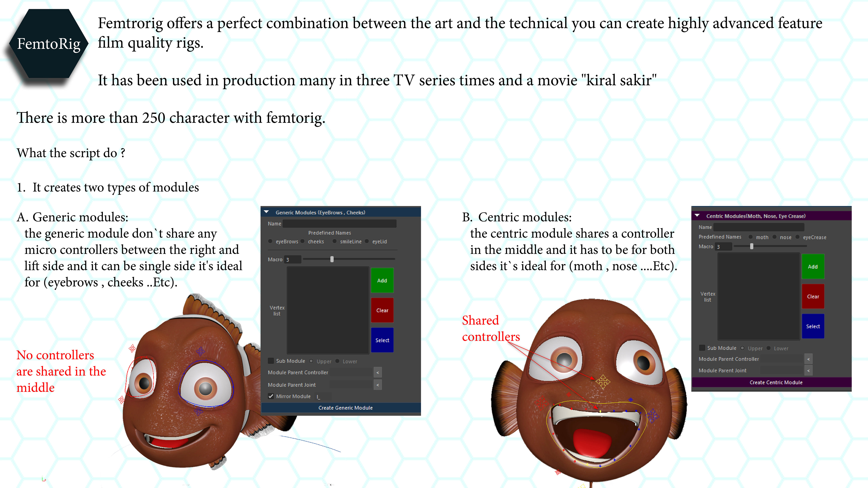Enable the Sub Module checkbox in Generic Modules
The width and height of the screenshot is (868, 488).
pos(271,361)
